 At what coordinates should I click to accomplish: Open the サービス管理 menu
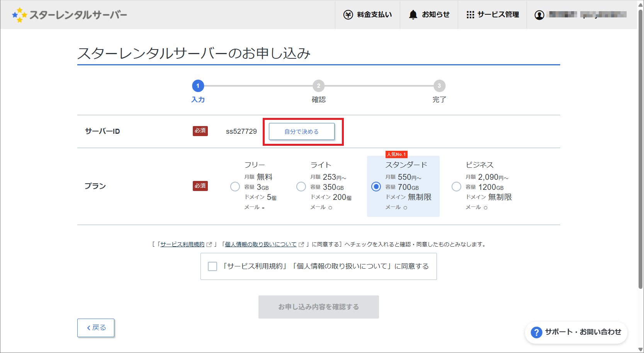492,15
